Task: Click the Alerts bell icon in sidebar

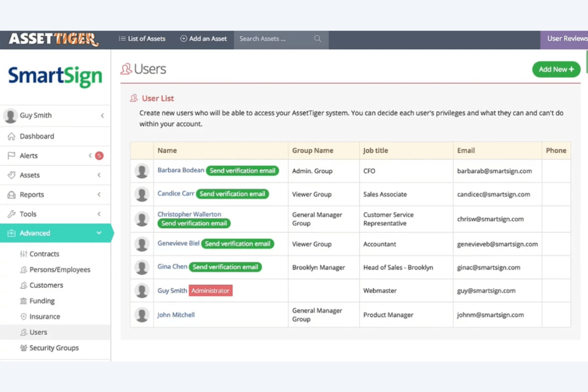Action: click(11, 155)
